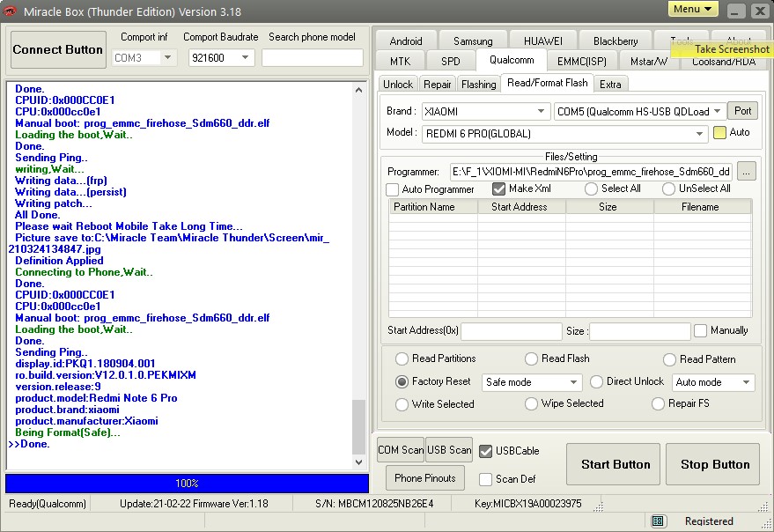Select the Read Flash radio button
This screenshot has width=774, height=532.
tap(531, 358)
